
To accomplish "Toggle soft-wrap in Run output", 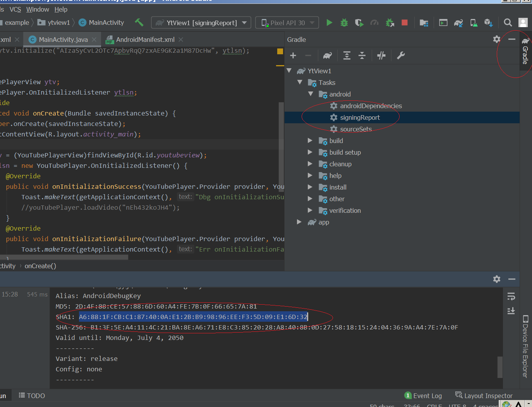I will pyautogui.click(x=511, y=297).
